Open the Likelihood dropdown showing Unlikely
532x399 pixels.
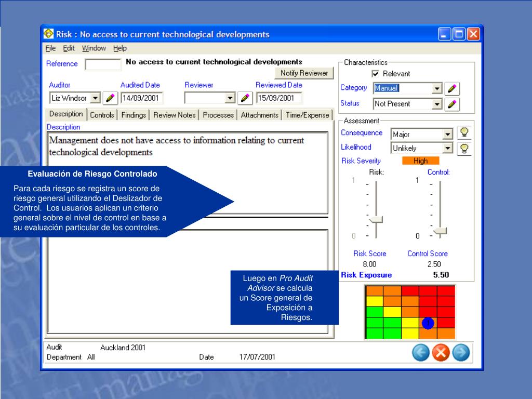point(448,148)
